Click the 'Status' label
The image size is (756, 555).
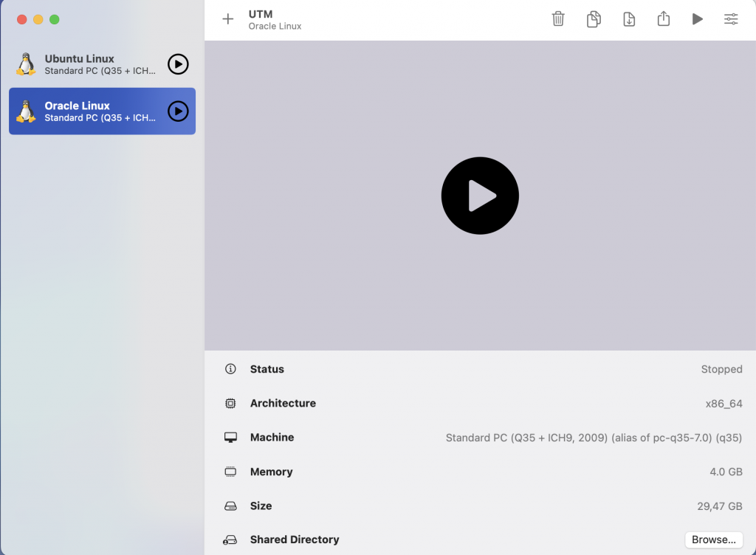click(x=267, y=369)
